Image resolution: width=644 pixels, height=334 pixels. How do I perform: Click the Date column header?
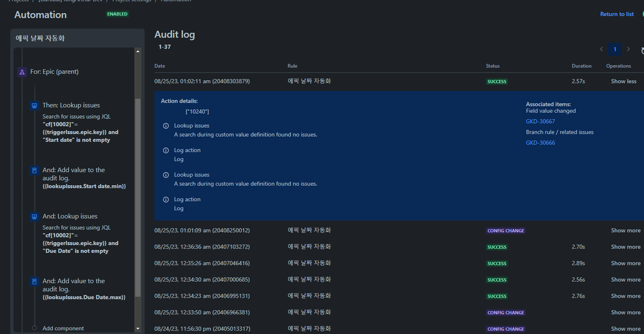[x=159, y=66]
